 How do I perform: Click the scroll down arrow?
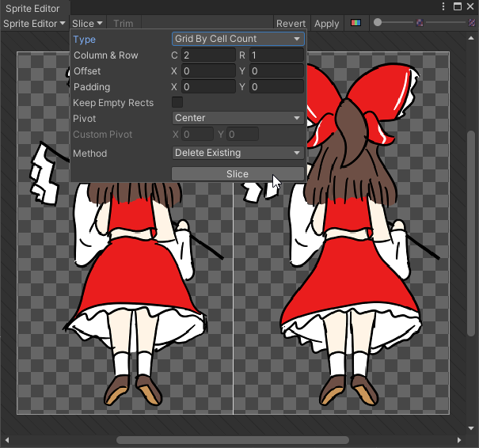click(471, 428)
